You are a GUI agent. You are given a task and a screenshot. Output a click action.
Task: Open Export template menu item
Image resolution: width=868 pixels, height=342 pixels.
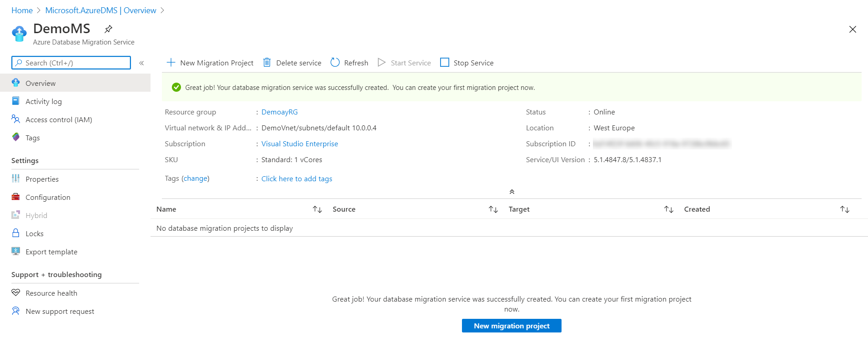tap(51, 252)
